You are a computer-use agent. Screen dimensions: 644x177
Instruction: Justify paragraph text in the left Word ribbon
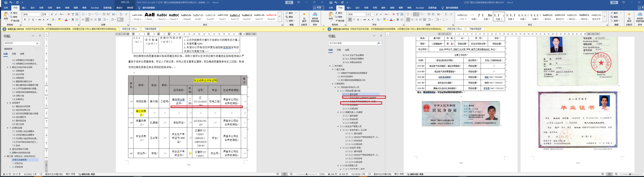[x=95, y=19]
